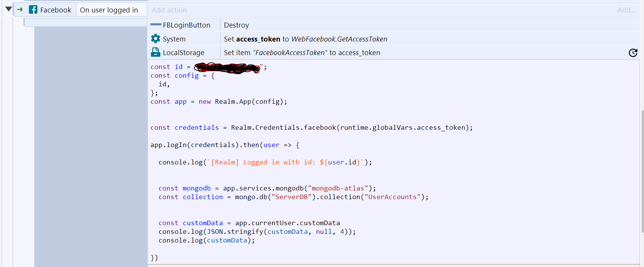Select 'Set access_token to WebFacebook.GetAccessToken' action
The width and height of the screenshot is (644, 267).
point(306,39)
